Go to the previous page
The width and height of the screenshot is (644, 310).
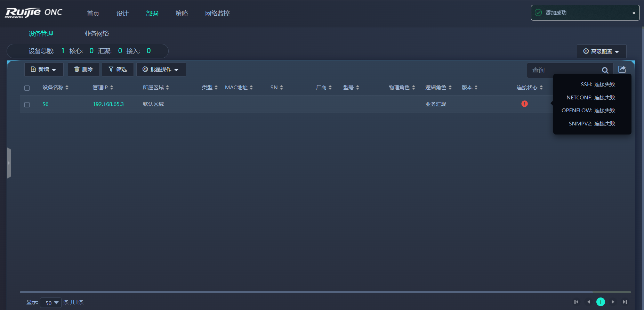(588, 302)
